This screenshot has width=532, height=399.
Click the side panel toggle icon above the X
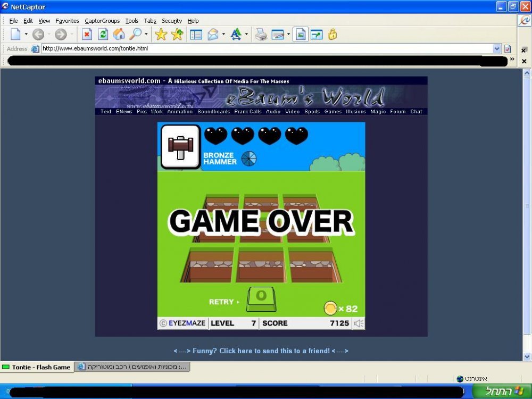point(524,50)
